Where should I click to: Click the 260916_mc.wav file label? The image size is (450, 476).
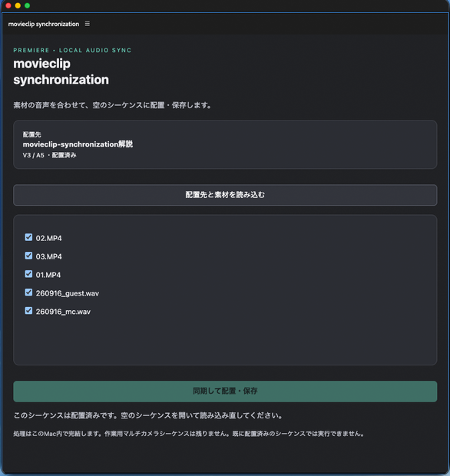(63, 312)
